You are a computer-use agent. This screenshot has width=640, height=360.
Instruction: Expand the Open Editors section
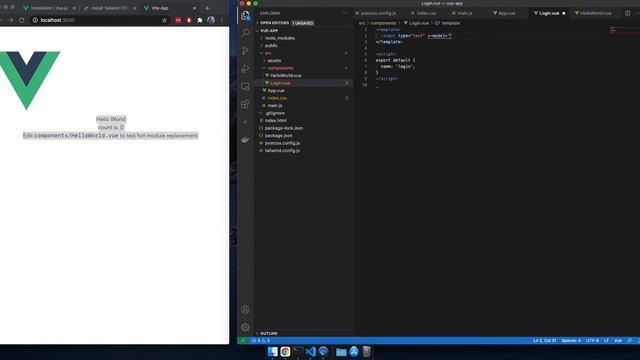pyautogui.click(x=274, y=23)
